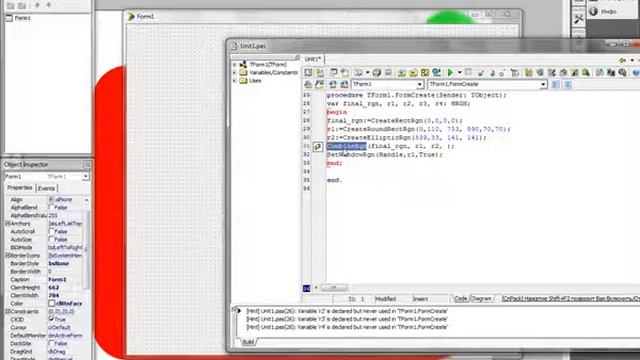Click the printer icon in the editor's lower toolbar
This screenshot has height=360, width=640.
(x=308, y=84)
